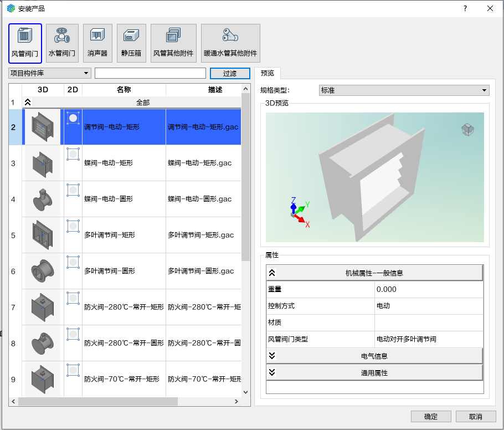
Task: Click the 3D thumbnail of 防火阀-280℃-常开-圆形
Action: (x=43, y=343)
